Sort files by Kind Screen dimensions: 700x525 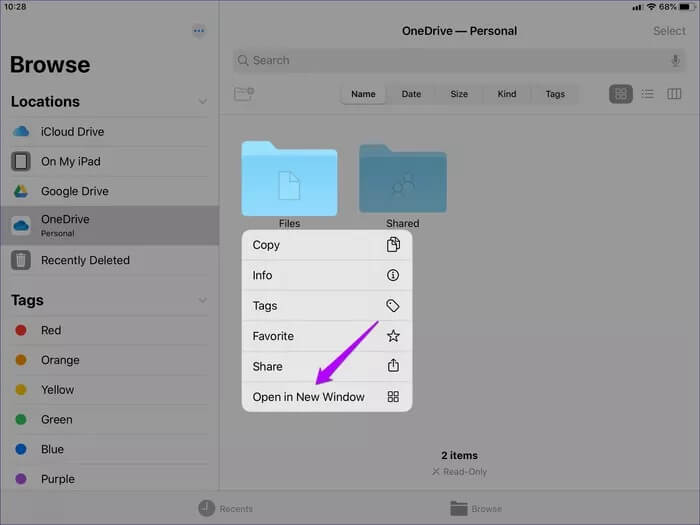[507, 94]
